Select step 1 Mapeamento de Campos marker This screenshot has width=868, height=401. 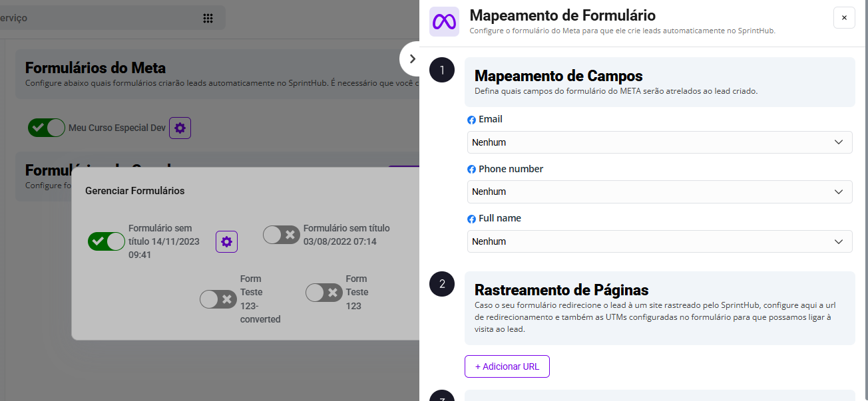tap(442, 70)
